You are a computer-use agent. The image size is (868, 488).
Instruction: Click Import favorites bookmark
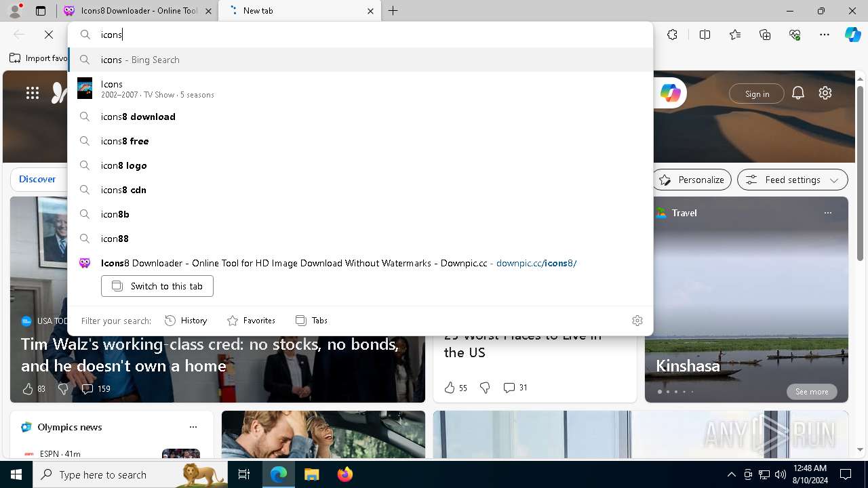point(38,58)
